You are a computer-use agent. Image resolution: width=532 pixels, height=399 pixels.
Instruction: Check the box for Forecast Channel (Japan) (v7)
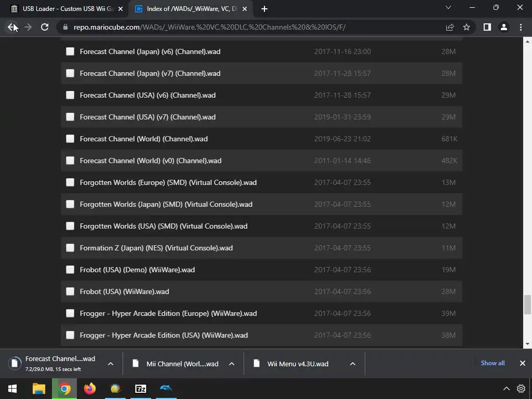coord(70,73)
